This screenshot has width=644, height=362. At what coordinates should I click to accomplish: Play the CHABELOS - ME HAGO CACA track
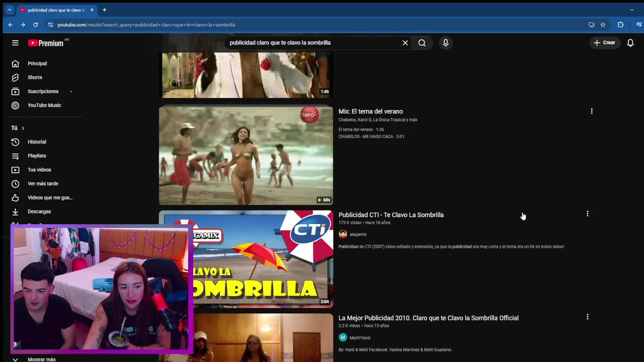coord(371,136)
